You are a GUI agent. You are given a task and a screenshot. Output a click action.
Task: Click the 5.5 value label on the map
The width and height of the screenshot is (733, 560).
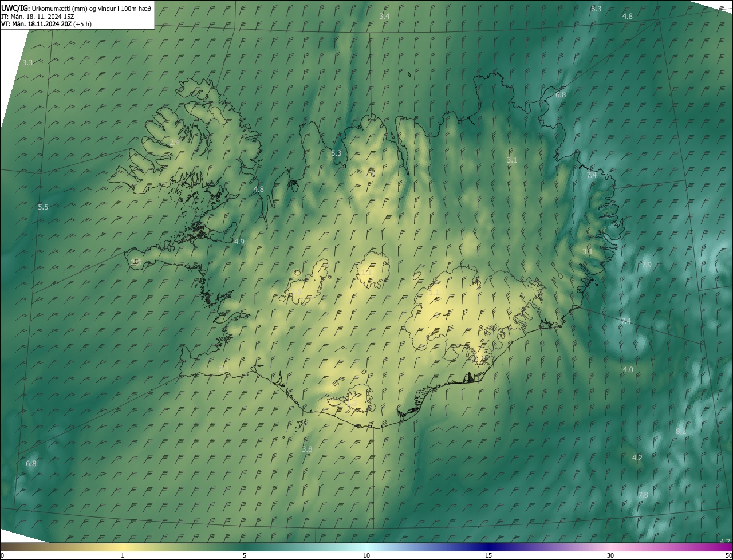click(x=43, y=207)
